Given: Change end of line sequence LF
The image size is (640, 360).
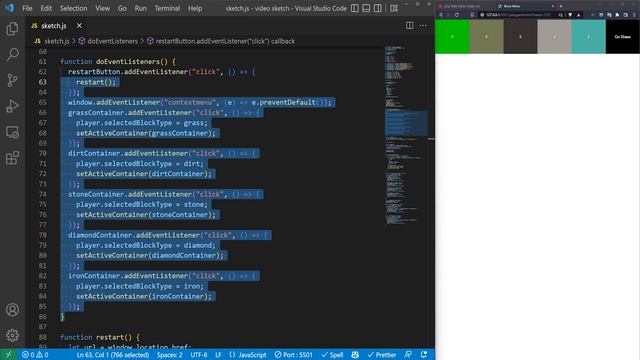Looking at the screenshot, I should coord(218,355).
